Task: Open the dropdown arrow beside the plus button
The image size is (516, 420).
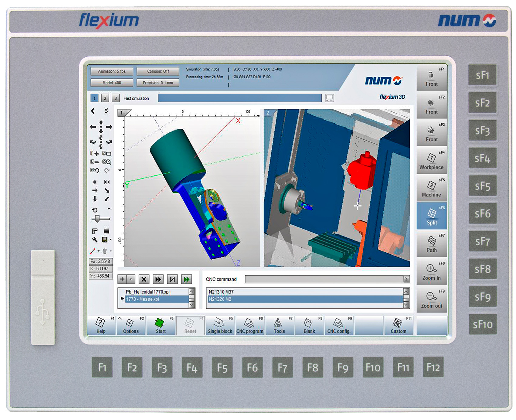Action: pyautogui.click(x=131, y=279)
